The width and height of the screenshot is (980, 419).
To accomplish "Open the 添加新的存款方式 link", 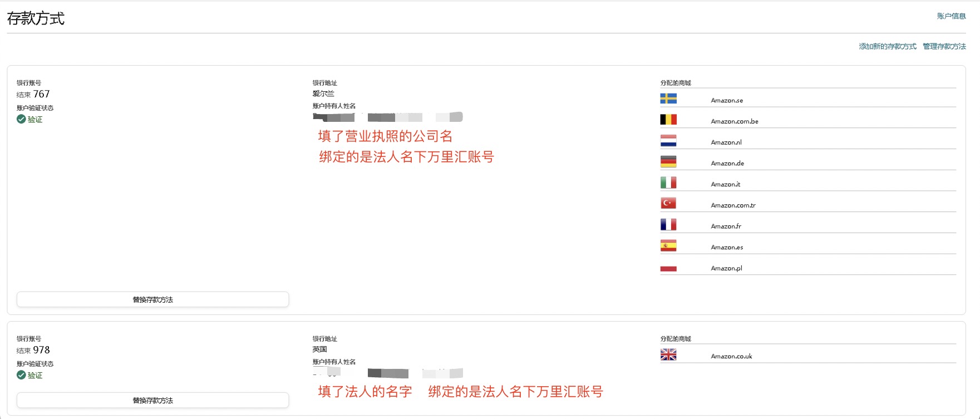I will click(x=888, y=46).
